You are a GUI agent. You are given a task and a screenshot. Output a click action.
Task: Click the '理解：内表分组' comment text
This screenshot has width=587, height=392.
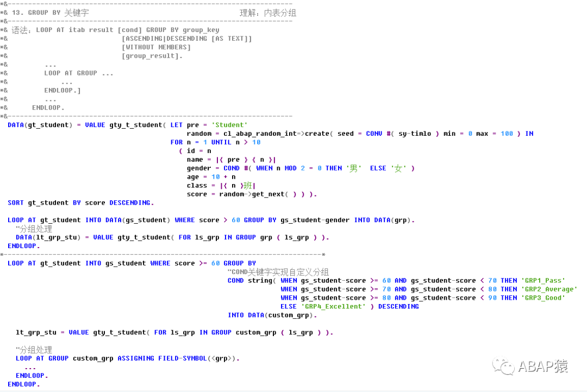267,13
